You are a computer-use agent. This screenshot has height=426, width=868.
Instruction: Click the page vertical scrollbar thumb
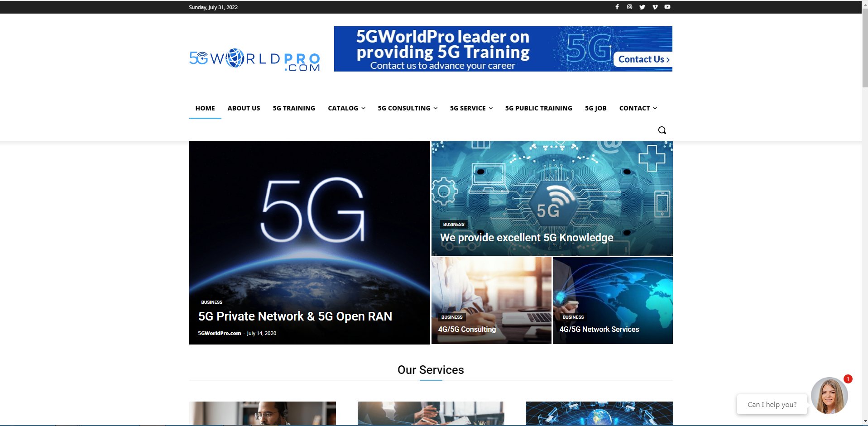tap(865, 48)
